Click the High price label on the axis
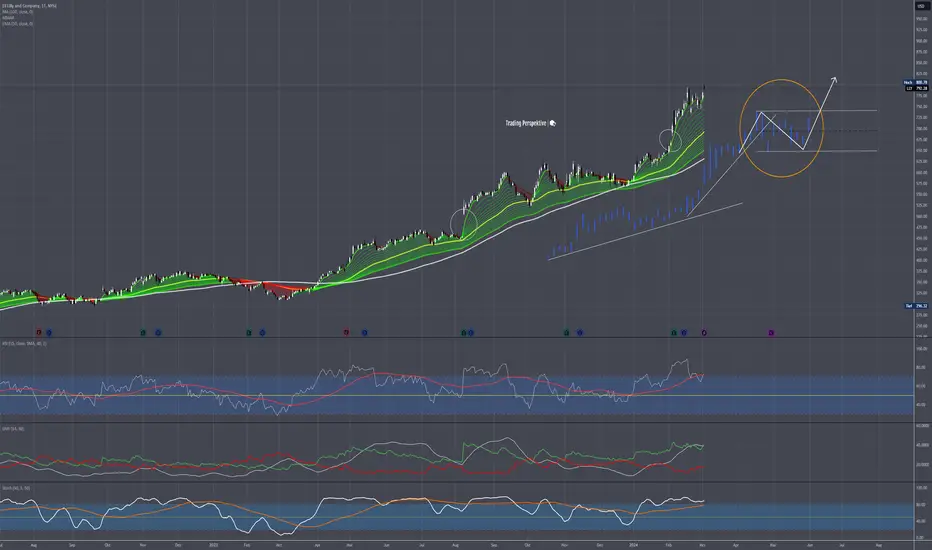Image resolution: width=932 pixels, height=550 pixels. pos(916,83)
